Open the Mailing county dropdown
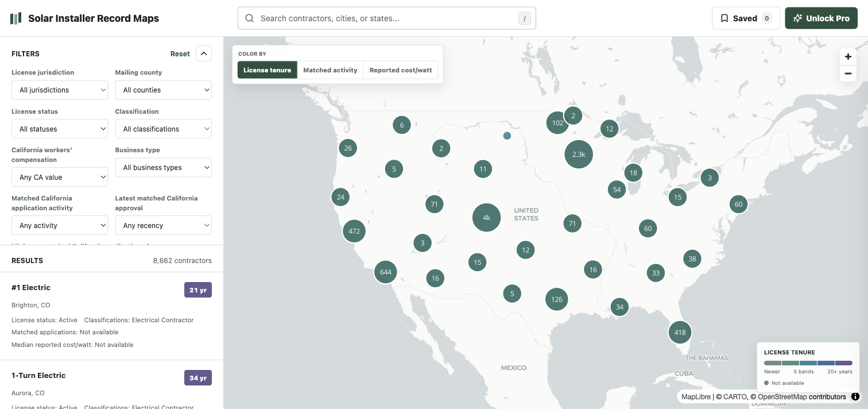Image resolution: width=868 pixels, height=409 pixels. (164, 90)
